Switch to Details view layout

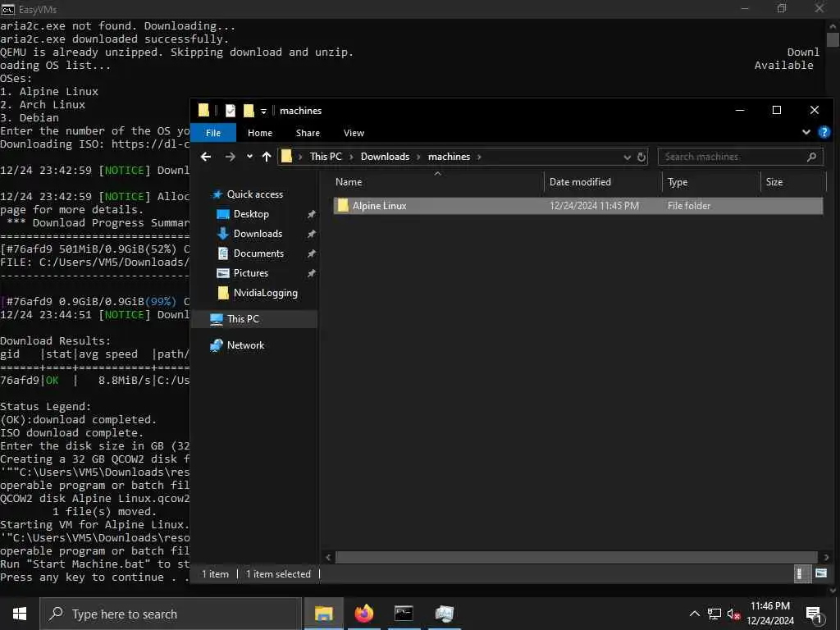[801, 573]
